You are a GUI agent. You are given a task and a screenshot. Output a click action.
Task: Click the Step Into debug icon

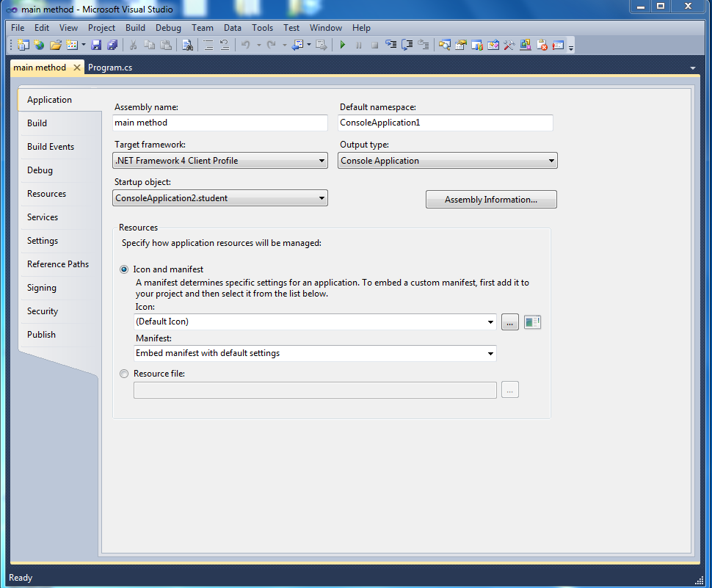[390, 45]
